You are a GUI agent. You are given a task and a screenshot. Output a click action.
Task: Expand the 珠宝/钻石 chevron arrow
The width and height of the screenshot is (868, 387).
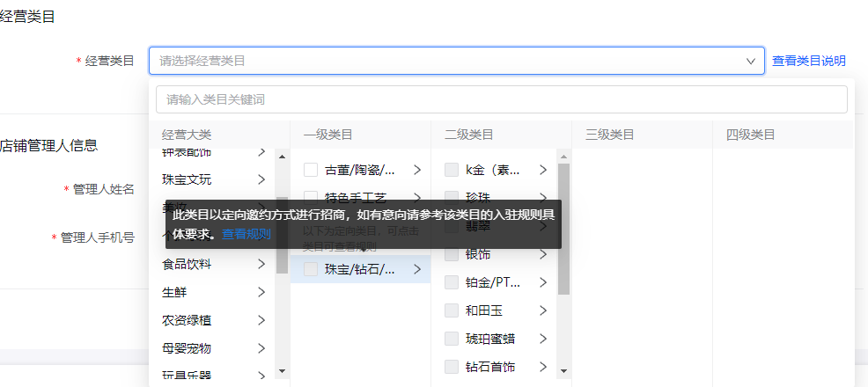click(x=417, y=269)
